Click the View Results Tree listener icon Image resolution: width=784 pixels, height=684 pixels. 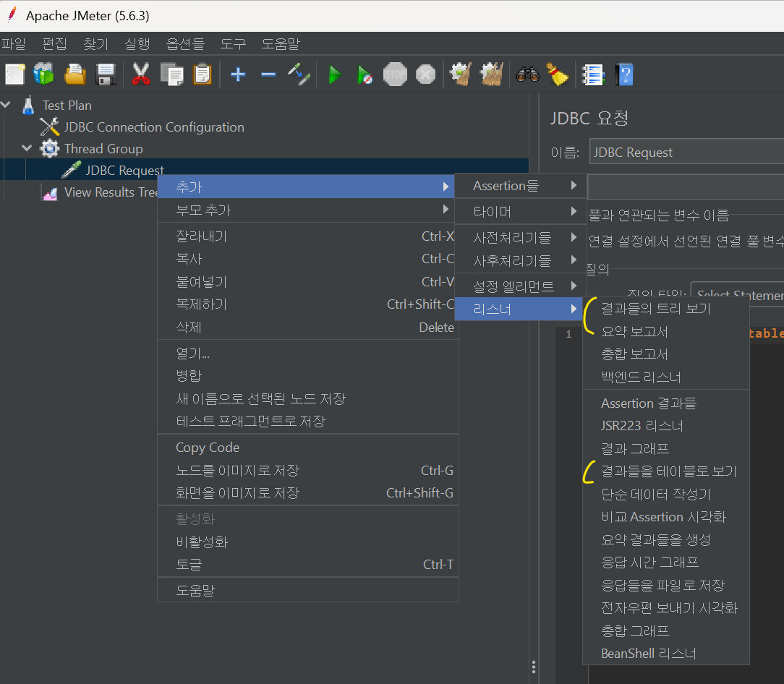click(50, 192)
